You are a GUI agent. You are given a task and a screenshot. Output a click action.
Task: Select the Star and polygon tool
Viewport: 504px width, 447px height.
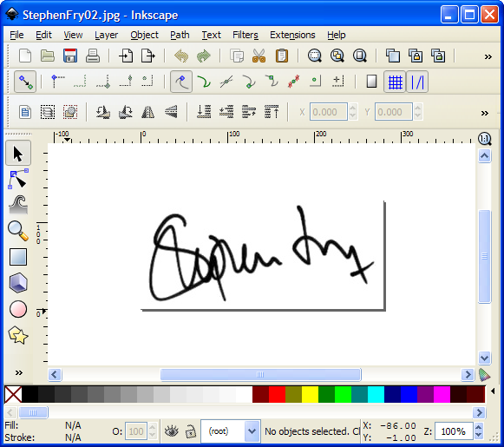coord(18,335)
